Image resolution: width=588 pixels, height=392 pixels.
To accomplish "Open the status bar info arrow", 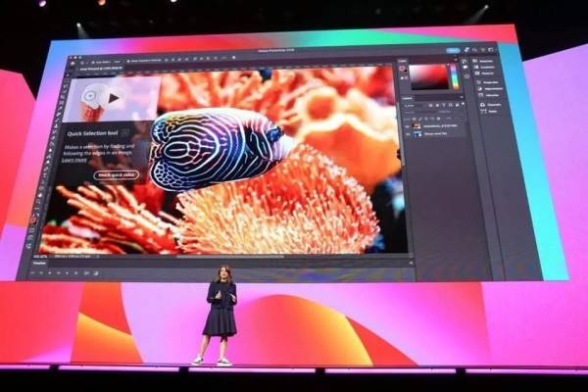I will pyautogui.click(x=97, y=256).
